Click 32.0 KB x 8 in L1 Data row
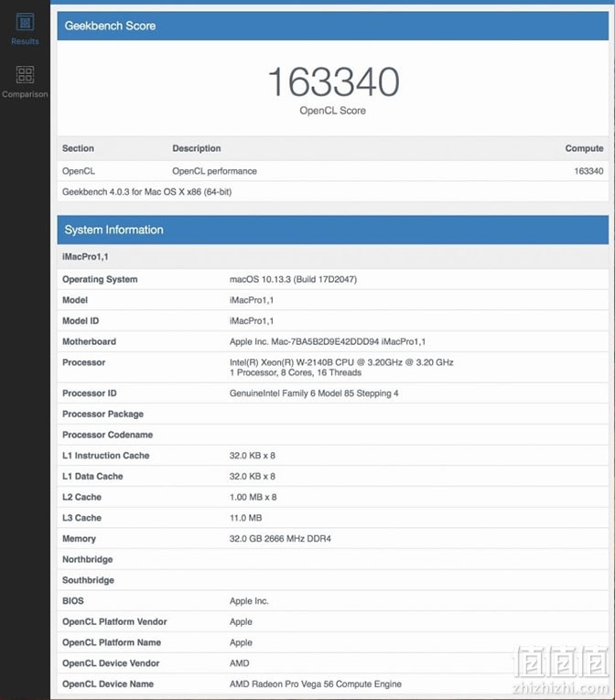Image resolution: width=615 pixels, height=700 pixels. [253, 477]
